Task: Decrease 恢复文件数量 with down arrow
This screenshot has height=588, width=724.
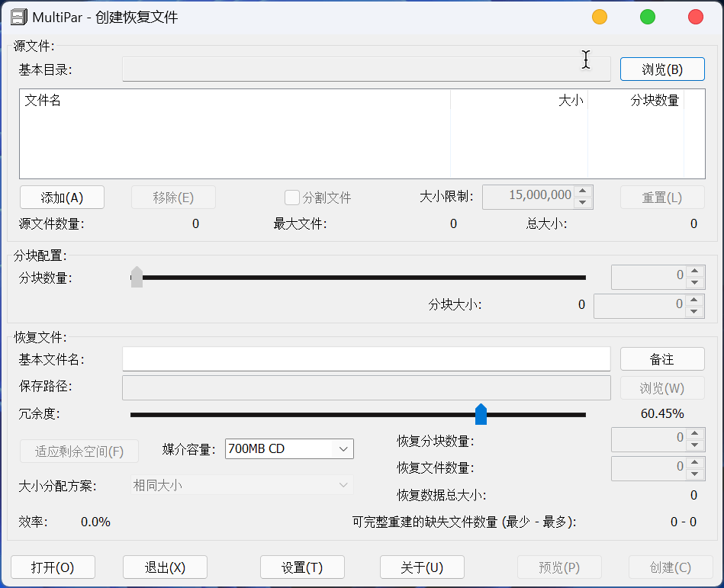Action: pyautogui.click(x=695, y=474)
